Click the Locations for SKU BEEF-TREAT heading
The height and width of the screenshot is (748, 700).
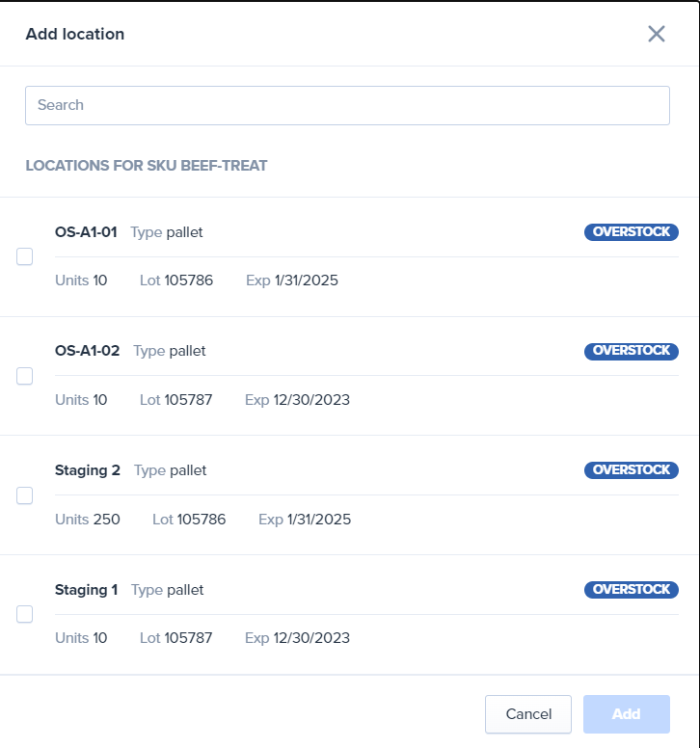147,166
